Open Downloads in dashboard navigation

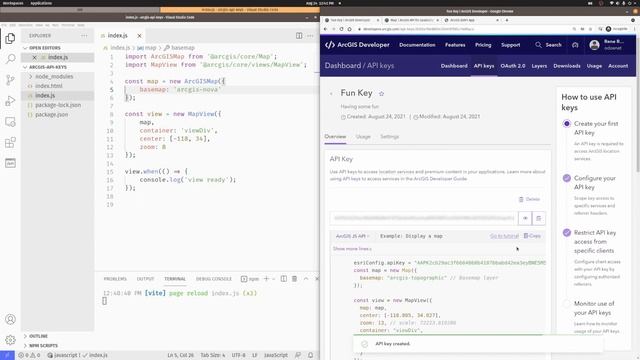[567, 66]
